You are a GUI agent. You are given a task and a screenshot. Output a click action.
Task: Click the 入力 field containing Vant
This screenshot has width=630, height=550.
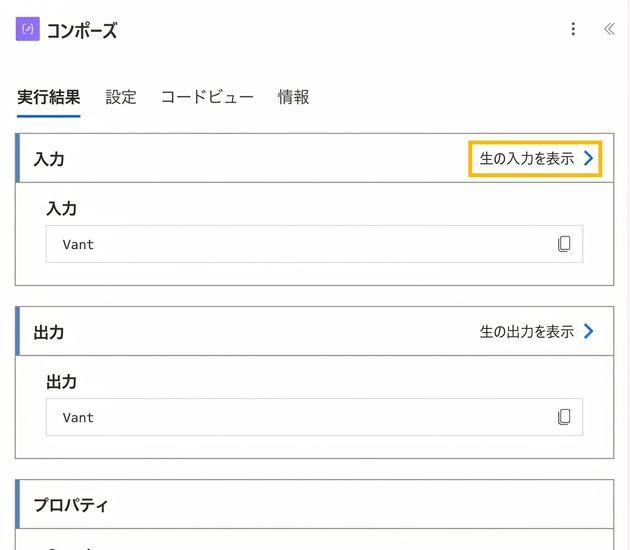[x=315, y=244]
